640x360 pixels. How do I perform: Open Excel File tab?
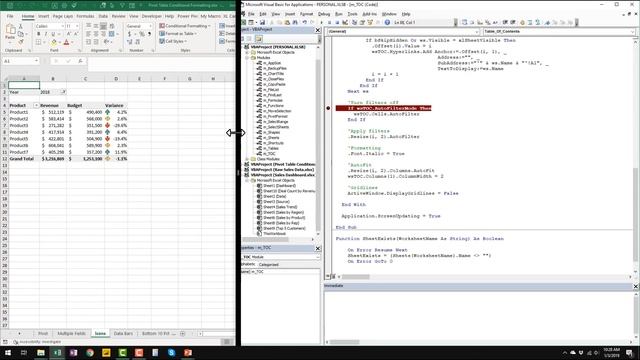pyautogui.click(x=10, y=16)
